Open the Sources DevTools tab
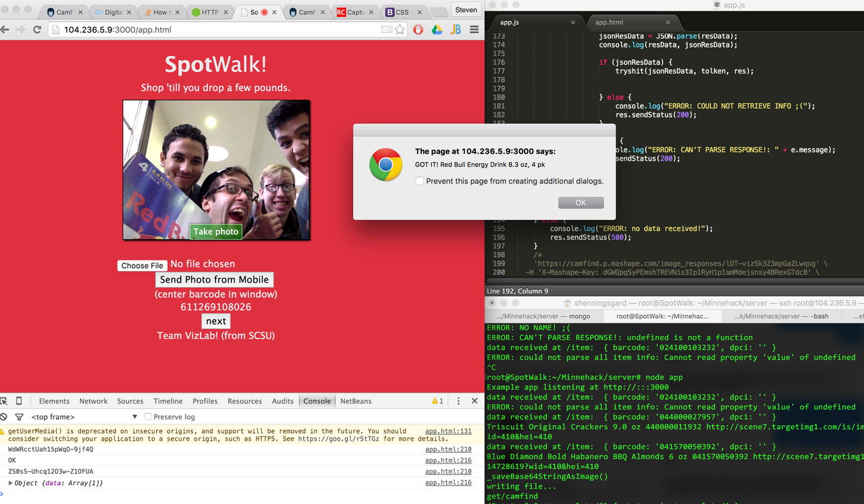This screenshot has height=504, width=864. (x=130, y=401)
